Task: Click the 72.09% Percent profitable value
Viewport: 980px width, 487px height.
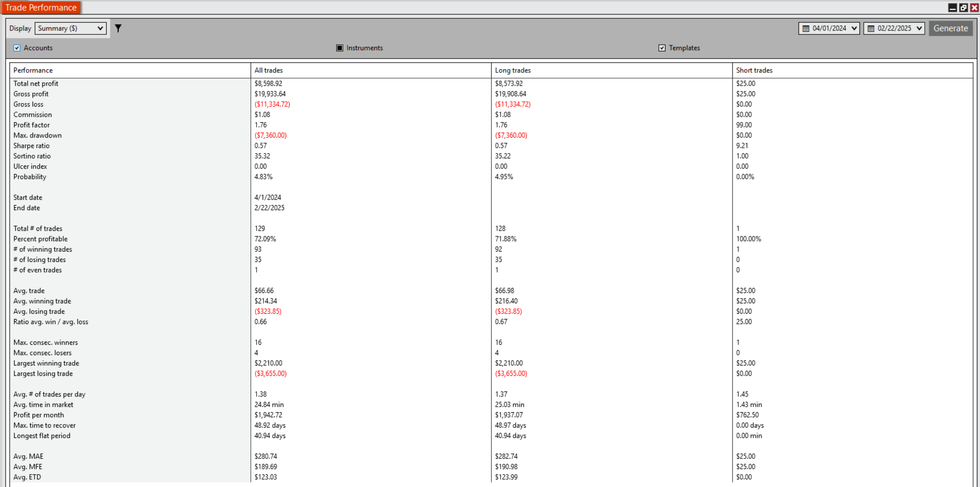Action: pyautogui.click(x=265, y=239)
